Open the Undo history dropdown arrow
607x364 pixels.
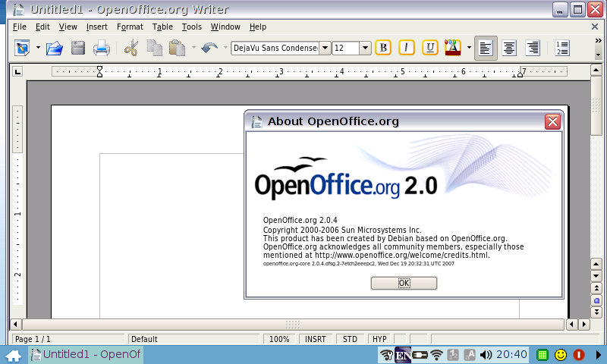click(225, 48)
